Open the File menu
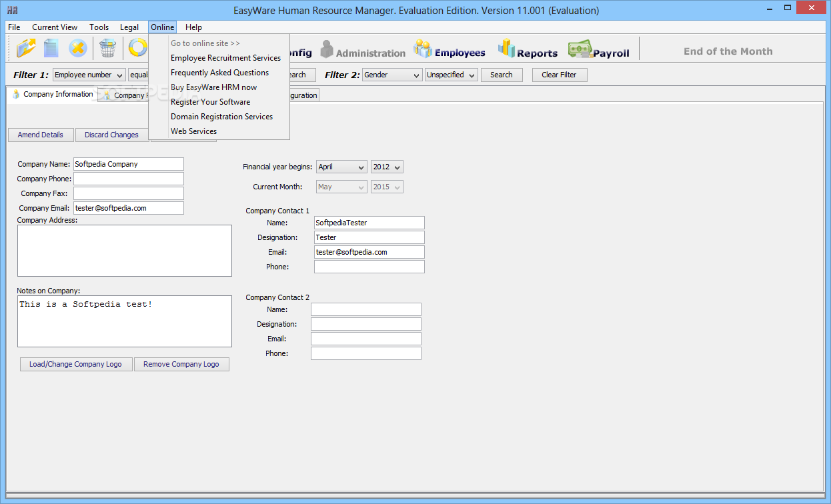The image size is (831, 504). (14, 27)
